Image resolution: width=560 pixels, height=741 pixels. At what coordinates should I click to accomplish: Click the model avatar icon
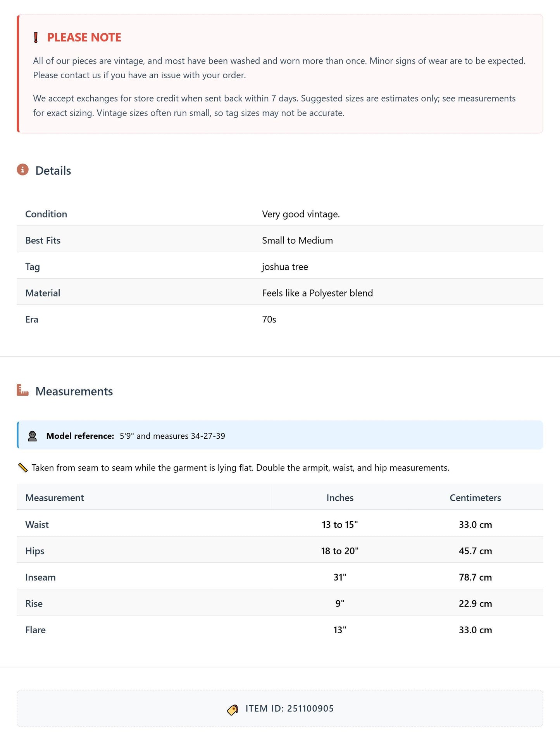click(33, 436)
